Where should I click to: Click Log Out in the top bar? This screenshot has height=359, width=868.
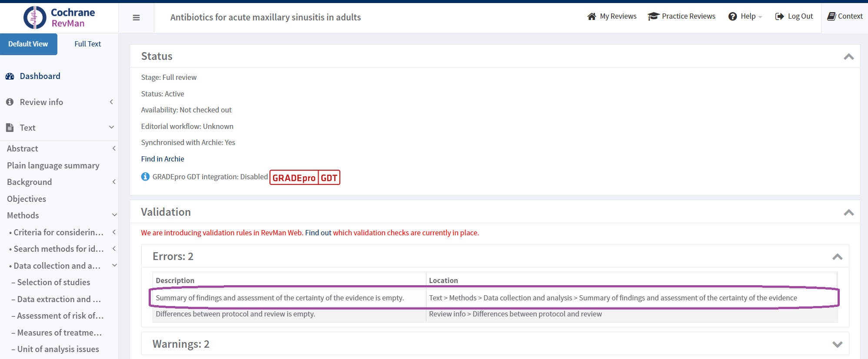click(x=794, y=16)
